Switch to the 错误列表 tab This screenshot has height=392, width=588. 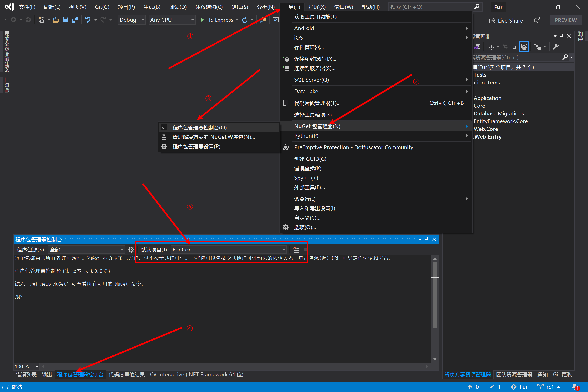(26, 374)
